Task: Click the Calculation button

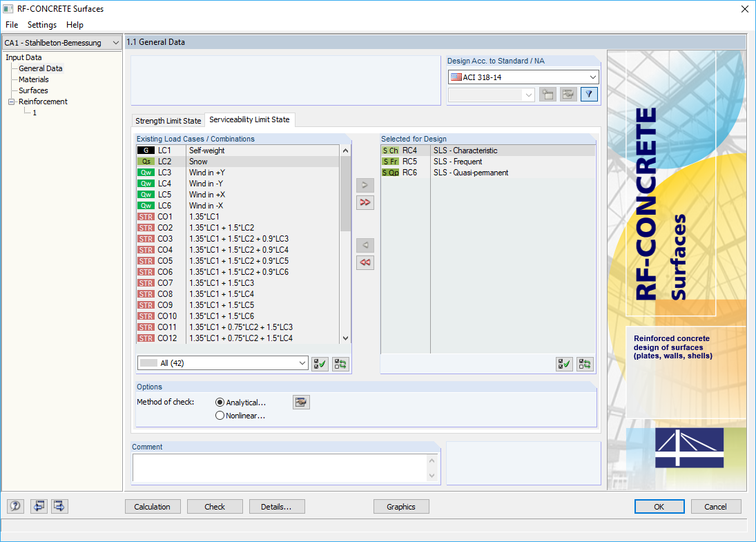Action: pyautogui.click(x=153, y=507)
